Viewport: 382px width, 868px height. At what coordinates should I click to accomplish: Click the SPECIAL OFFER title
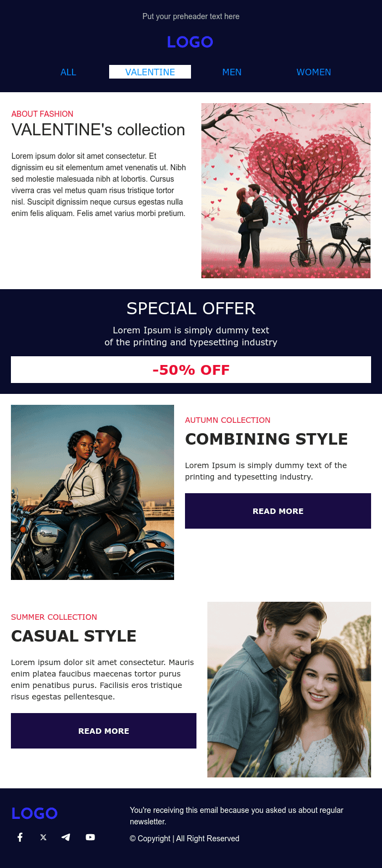coord(191,309)
